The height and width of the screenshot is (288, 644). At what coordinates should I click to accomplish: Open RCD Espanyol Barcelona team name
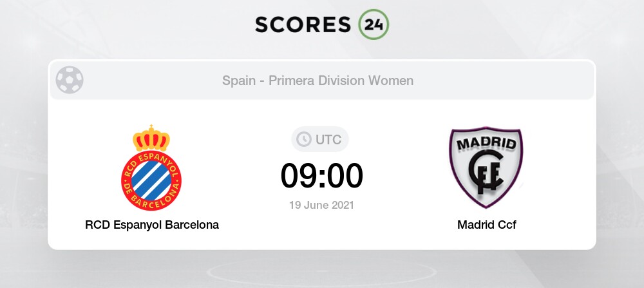[152, 225]
